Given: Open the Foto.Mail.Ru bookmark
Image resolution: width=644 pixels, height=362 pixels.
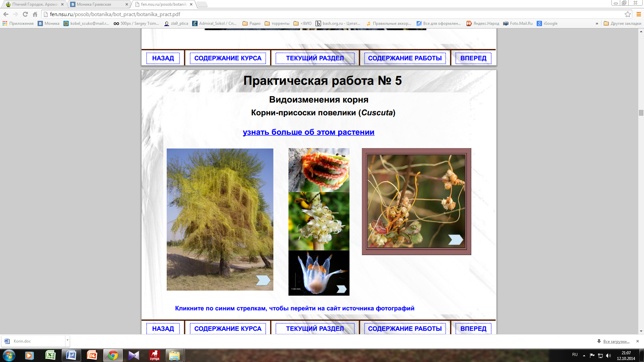Looking at the screenshot, I should click(518, 23).
